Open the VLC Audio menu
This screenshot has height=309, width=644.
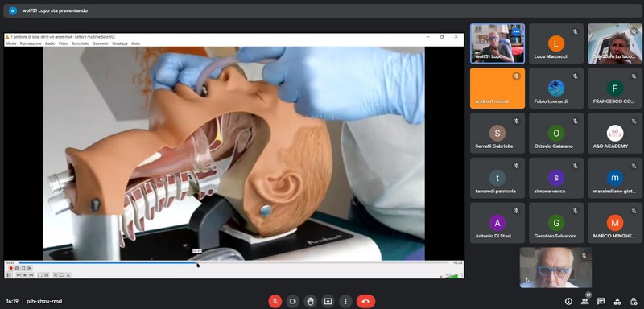point(50,43)
